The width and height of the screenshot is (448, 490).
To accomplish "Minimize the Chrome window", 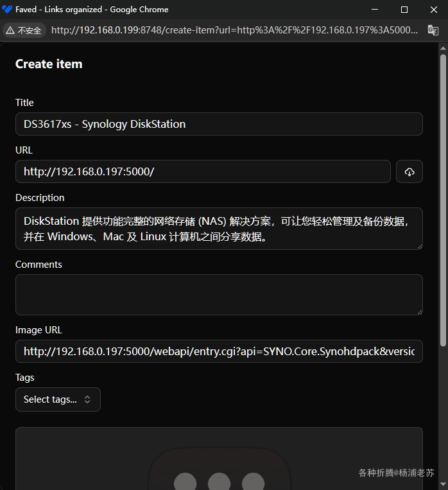I will pos(375,10).
